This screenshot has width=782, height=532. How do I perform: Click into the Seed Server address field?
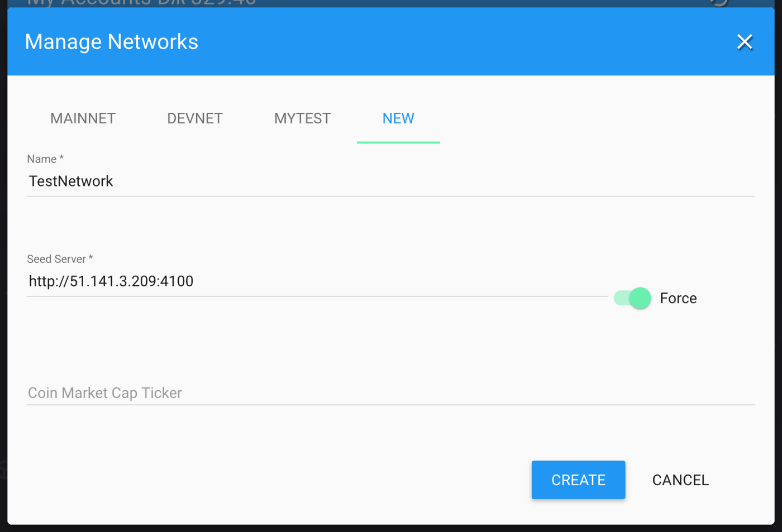[x=317, y=281]
